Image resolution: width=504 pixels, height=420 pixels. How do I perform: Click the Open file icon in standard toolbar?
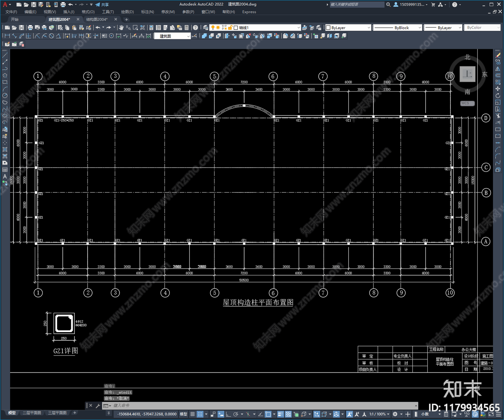tap(14, 28)
